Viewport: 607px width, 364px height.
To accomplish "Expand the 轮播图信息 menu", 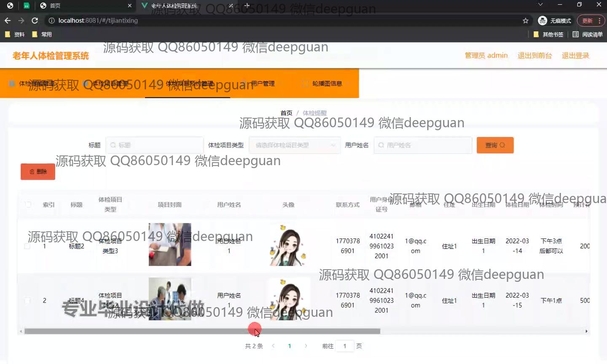I will pyautogui.click(x=327, y=83).
